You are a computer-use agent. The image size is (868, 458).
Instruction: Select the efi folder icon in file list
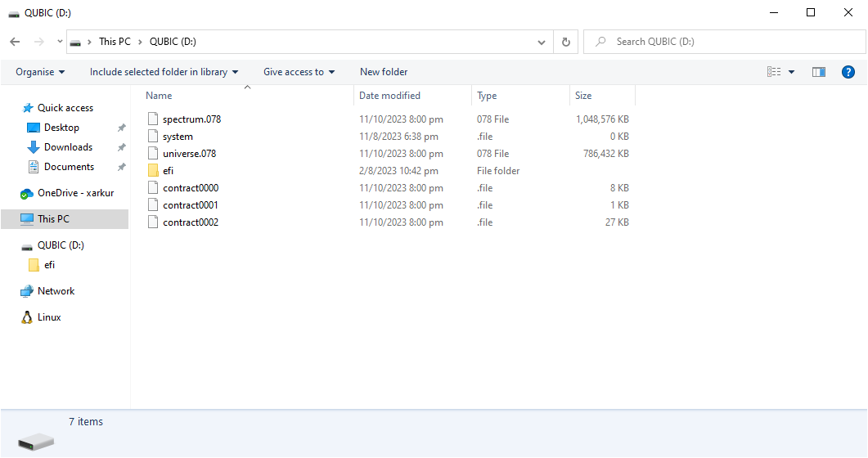[153, 170]
